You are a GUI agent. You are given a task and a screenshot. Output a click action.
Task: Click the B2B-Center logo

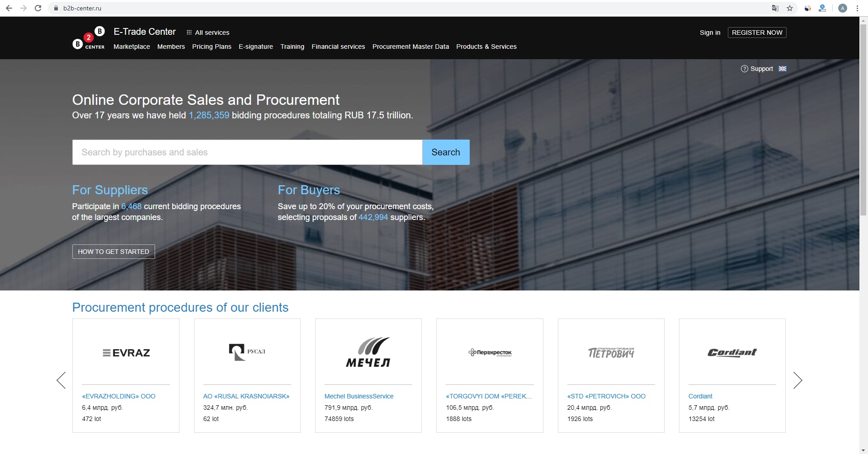[x=89, y=38]
